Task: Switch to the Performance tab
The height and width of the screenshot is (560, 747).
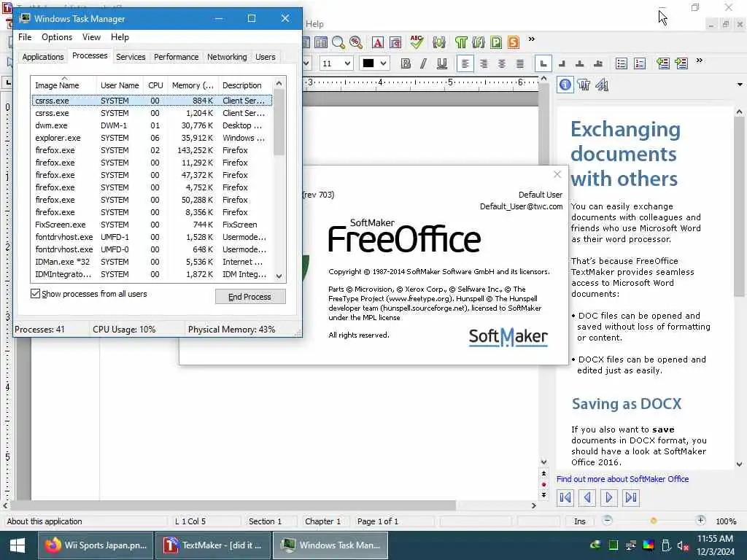Action: coord(176,57)
